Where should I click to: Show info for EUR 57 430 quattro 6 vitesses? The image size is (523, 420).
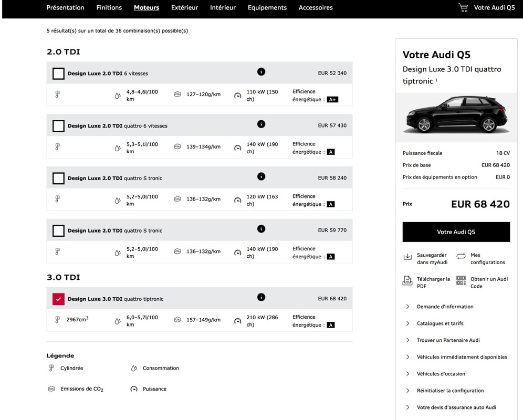coord(261,124)
